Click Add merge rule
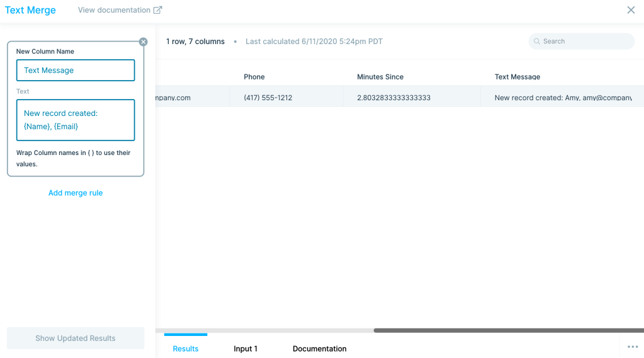The height and width of the screenshot is (358, 644). 76,193
